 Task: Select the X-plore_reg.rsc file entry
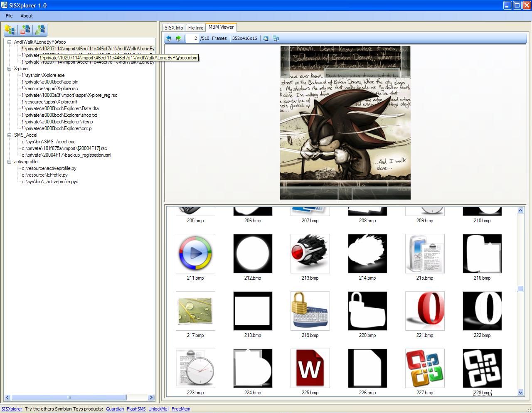(69, 95)
